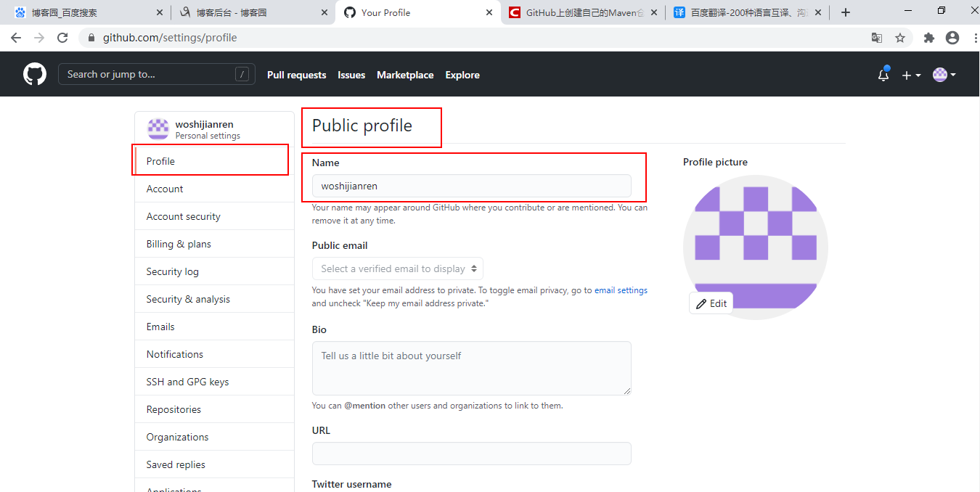
Task: Bookmark this page with star icon
Action: click(900, 38)
